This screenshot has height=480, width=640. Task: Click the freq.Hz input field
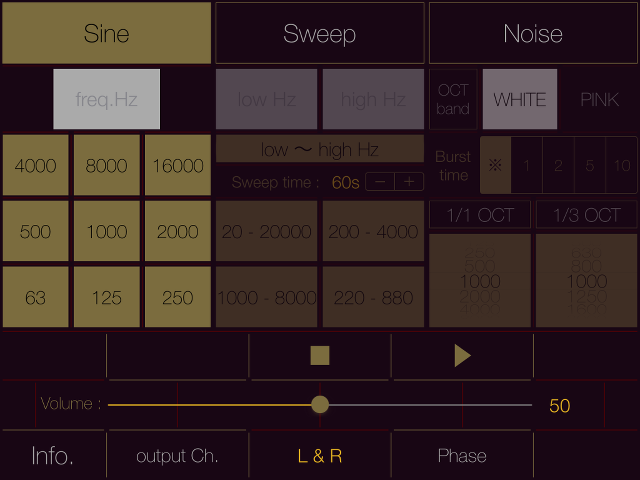pos(107,100)
